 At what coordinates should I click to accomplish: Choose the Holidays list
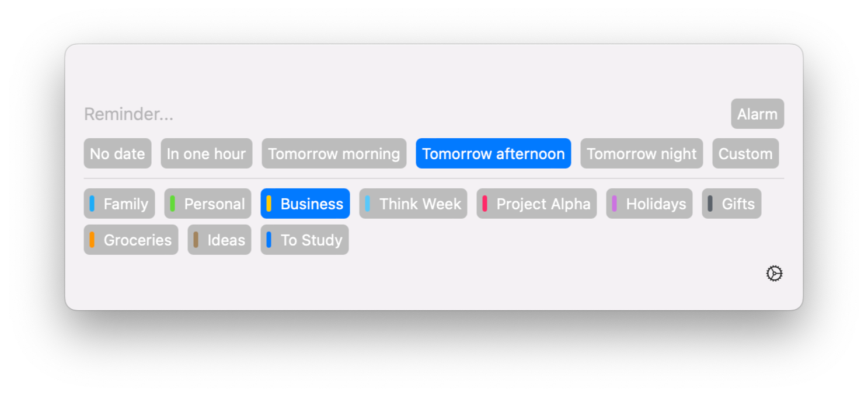pyautogui.click(x=649, y=204)
